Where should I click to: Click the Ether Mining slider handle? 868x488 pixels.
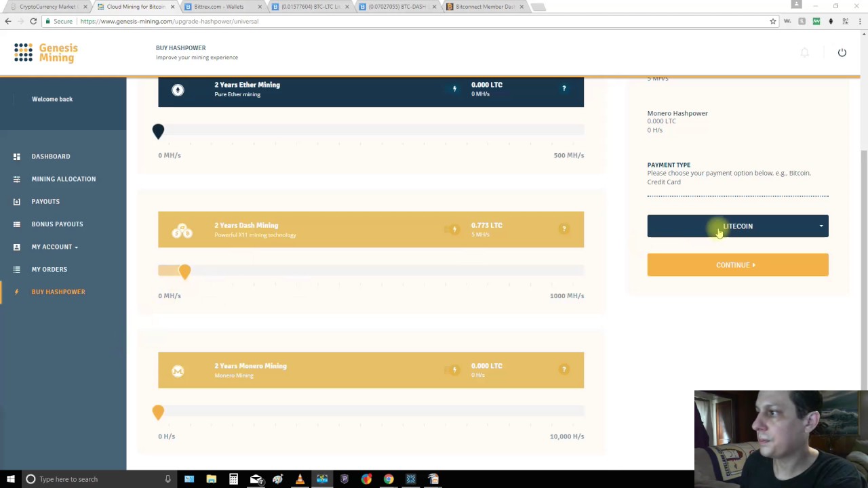(158, 131)
